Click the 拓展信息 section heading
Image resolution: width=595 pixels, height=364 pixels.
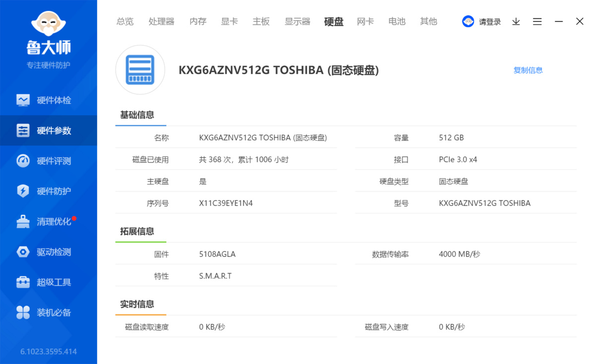[x=137, y=231]
